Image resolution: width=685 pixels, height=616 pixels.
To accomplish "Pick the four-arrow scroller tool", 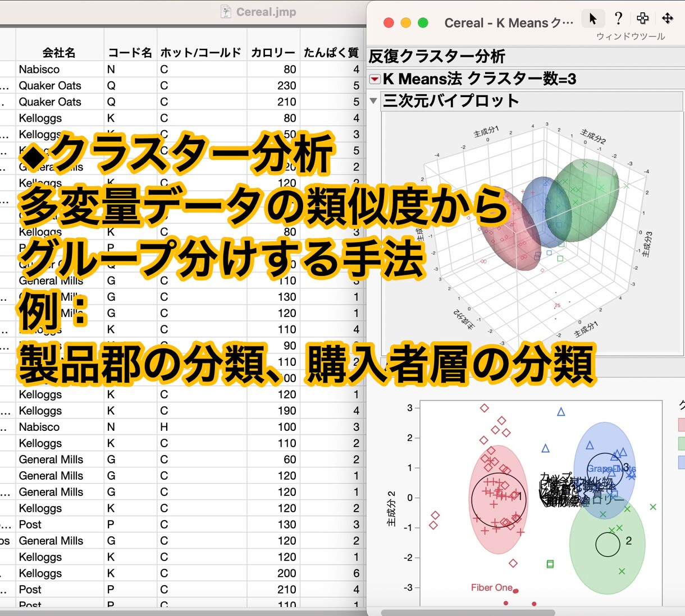I will coord(668,19).
